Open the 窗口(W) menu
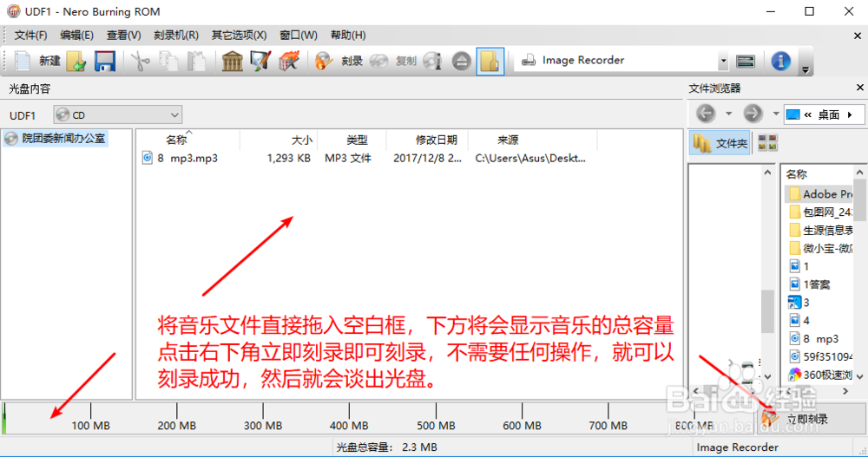 click(x=299, y=35)
